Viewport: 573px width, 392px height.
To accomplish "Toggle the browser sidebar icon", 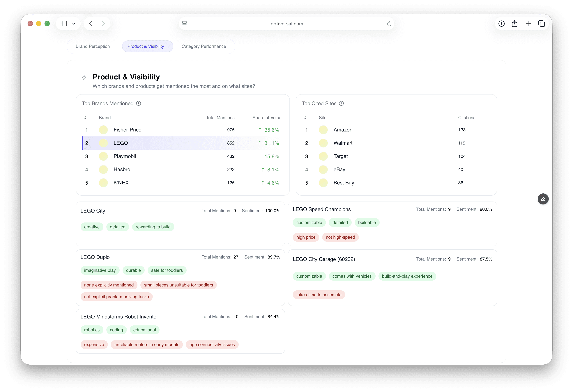I will (x=63, y=24).
